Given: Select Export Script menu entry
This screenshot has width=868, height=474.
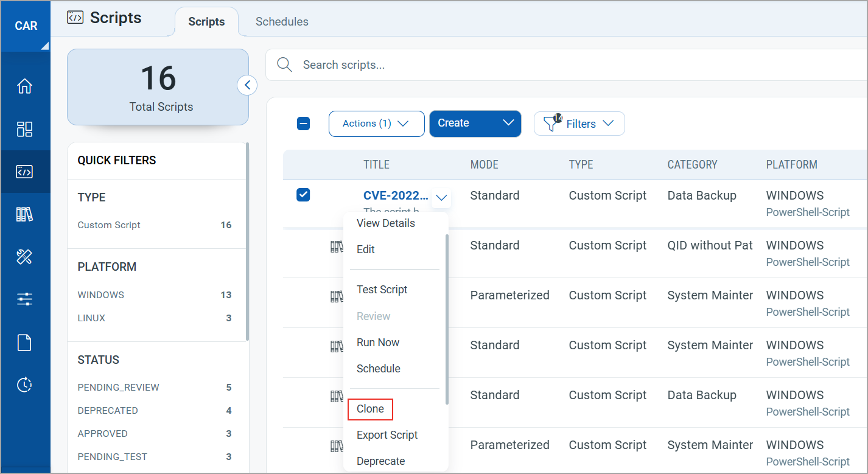Looking at the screenshot, I should 387,435.
